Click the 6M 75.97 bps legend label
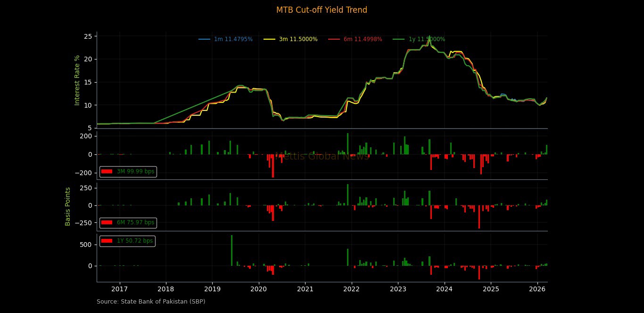Screen dimensions: 644x313 (x=135, y=222)
